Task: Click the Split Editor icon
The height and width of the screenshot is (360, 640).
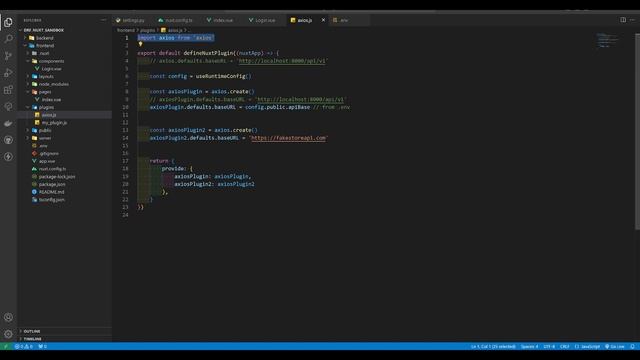Action: [623, 20]
